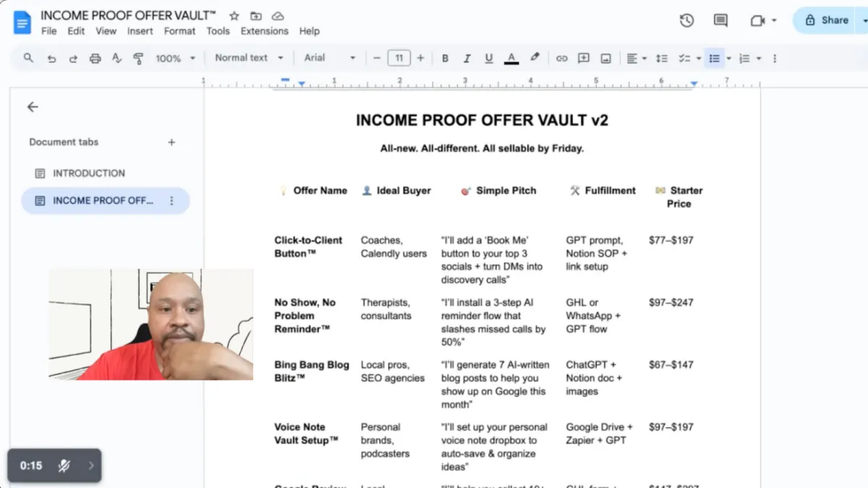Screen dimensions: 868x488
Task: Open the more toolbar options menu
Action: (x=775, y=59)
